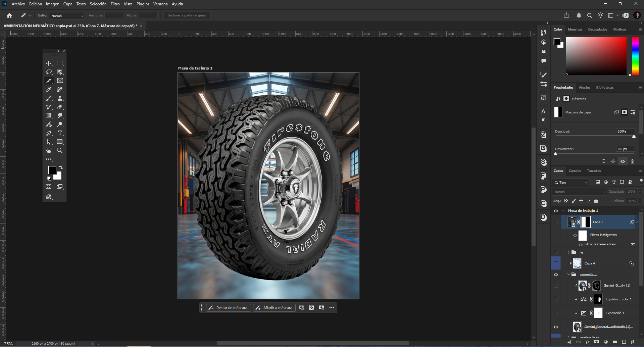The width and height of the screenshot is (644, 347).
Task: Select the Spot Healing Brush tool
Action: (60, 89)
